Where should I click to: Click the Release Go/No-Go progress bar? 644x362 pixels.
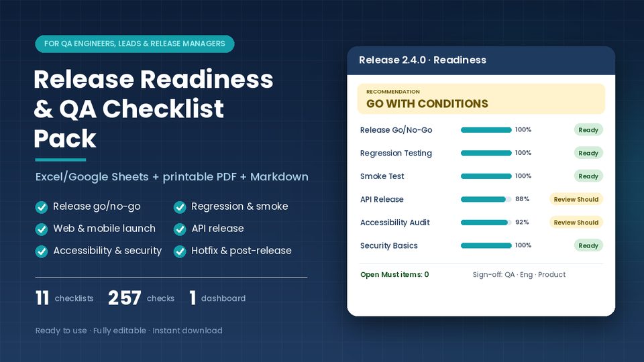pyautogui.click(x=486, y=130)
